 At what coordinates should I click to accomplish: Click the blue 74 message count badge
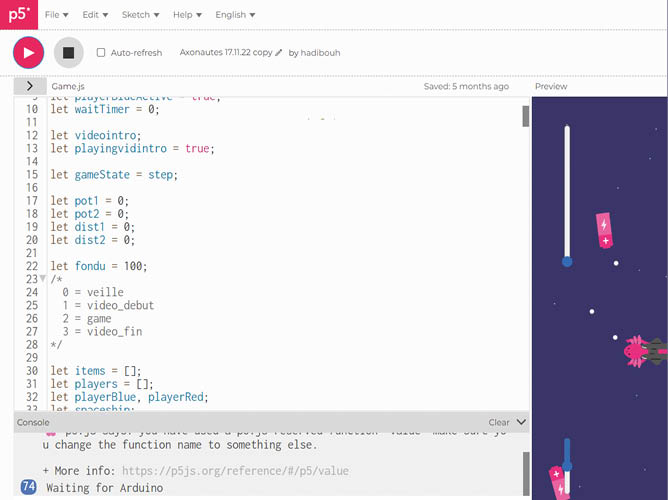click(x=28, y=487)
